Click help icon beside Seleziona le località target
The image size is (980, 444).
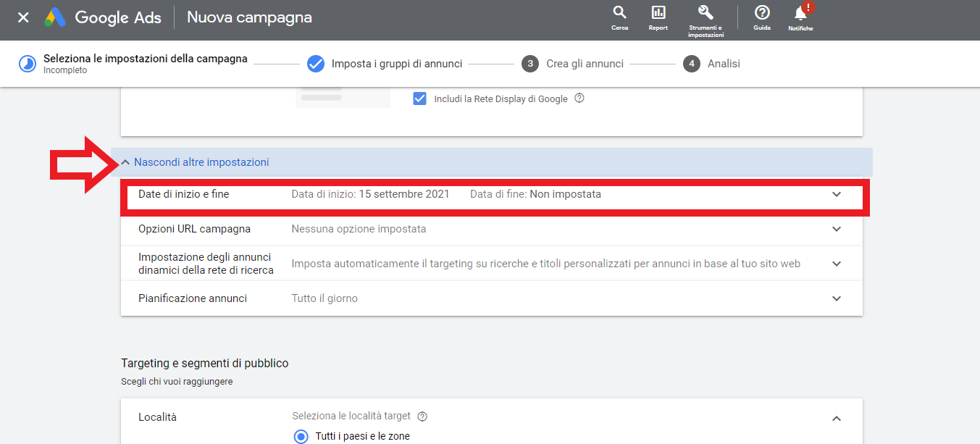(422, 416)
